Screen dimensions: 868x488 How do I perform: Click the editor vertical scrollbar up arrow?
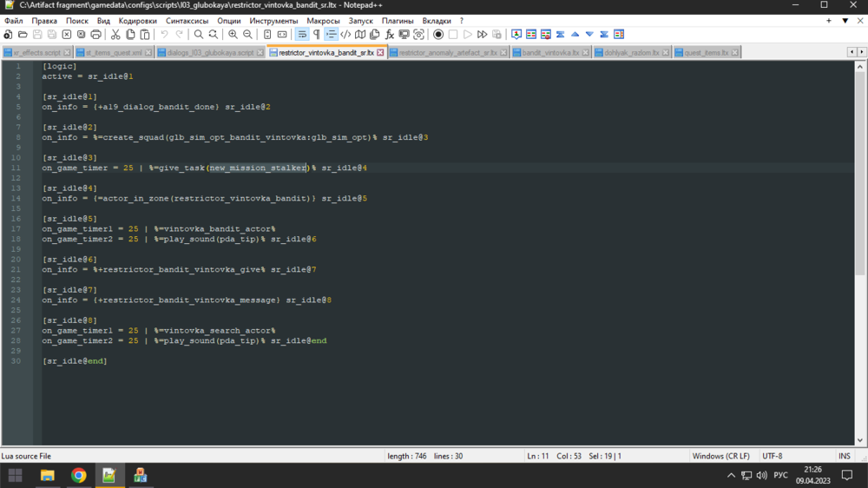859,67
